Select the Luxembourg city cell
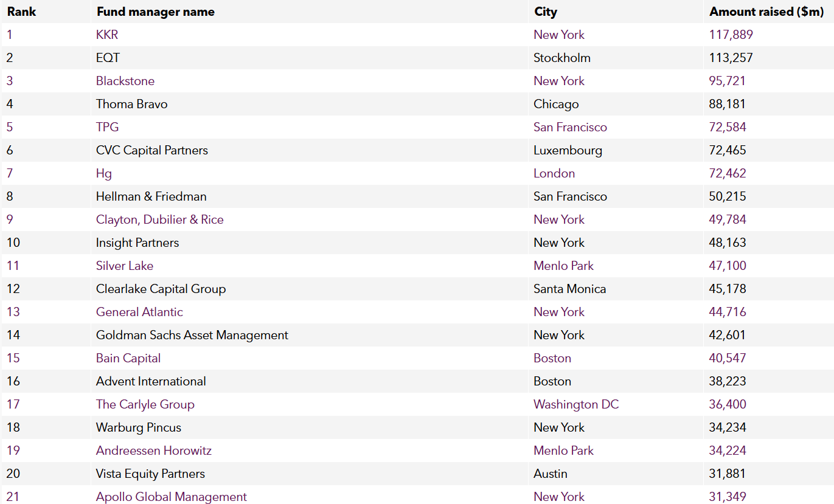This screenshot has height=504, width=834. (568, 150)
